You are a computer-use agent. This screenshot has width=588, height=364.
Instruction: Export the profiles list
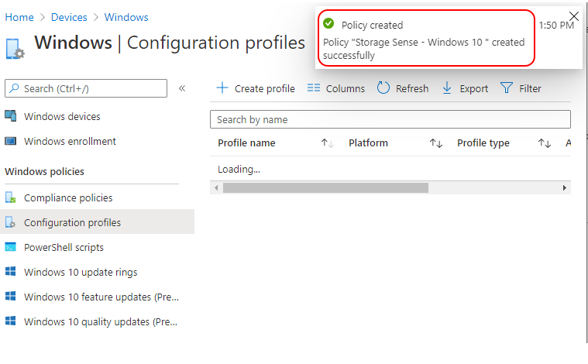coord(474,88)
